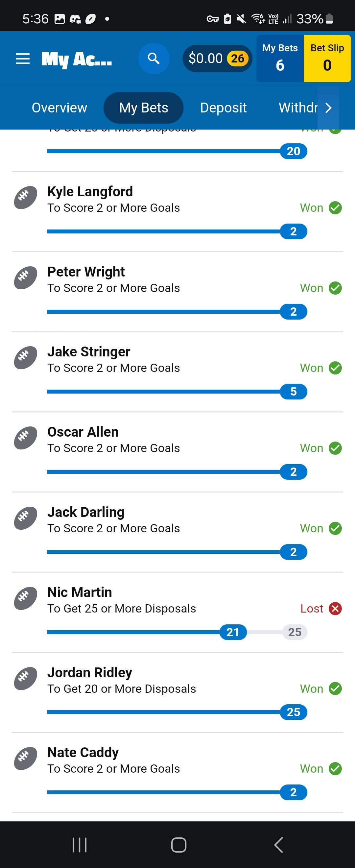
Task: Open the hamburger menu
Action: click(23, 59)
